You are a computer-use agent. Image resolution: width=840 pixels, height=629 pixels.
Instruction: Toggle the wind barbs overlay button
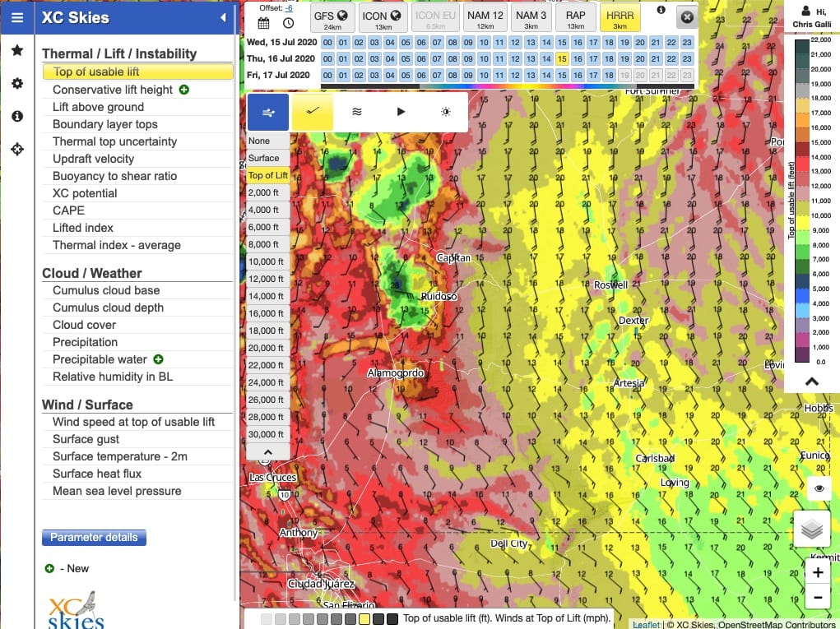coord(268,112)
